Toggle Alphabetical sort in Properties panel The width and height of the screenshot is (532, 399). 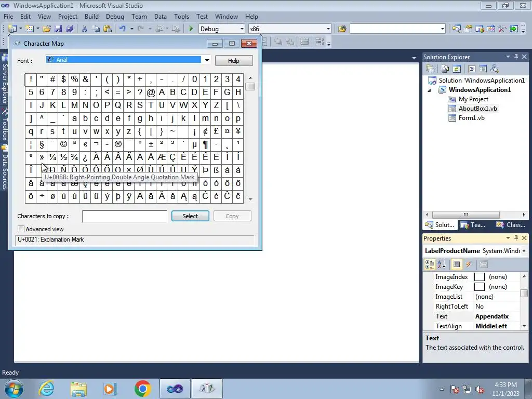pyautogui.click(x=442, y=264)
